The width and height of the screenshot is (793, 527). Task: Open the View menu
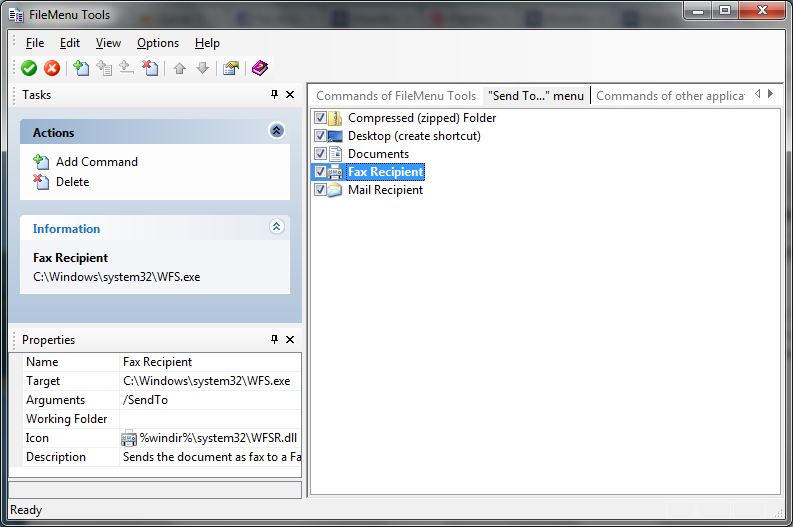(x=108, y=43)
